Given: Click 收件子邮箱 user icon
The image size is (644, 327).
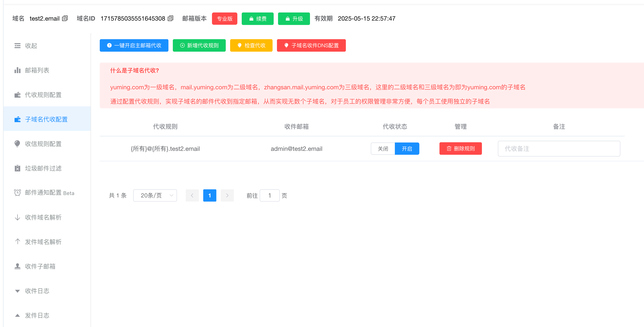Looking at the screenshot, I should coord(17,266).
